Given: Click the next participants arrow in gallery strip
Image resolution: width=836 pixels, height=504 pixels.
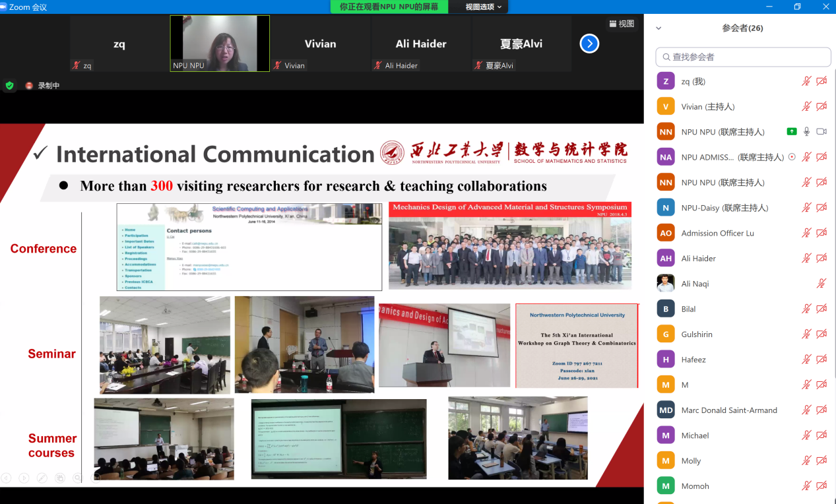Looking at the screenshot, I should point(589,44).
